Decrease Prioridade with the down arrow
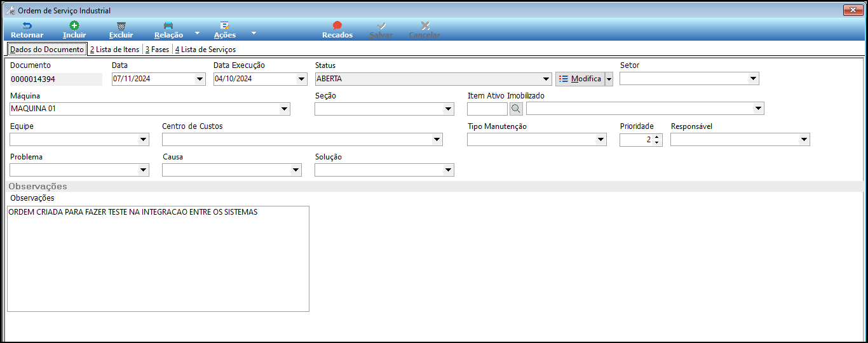The height and width of the screenshot is (343, 868). [657, 143]
